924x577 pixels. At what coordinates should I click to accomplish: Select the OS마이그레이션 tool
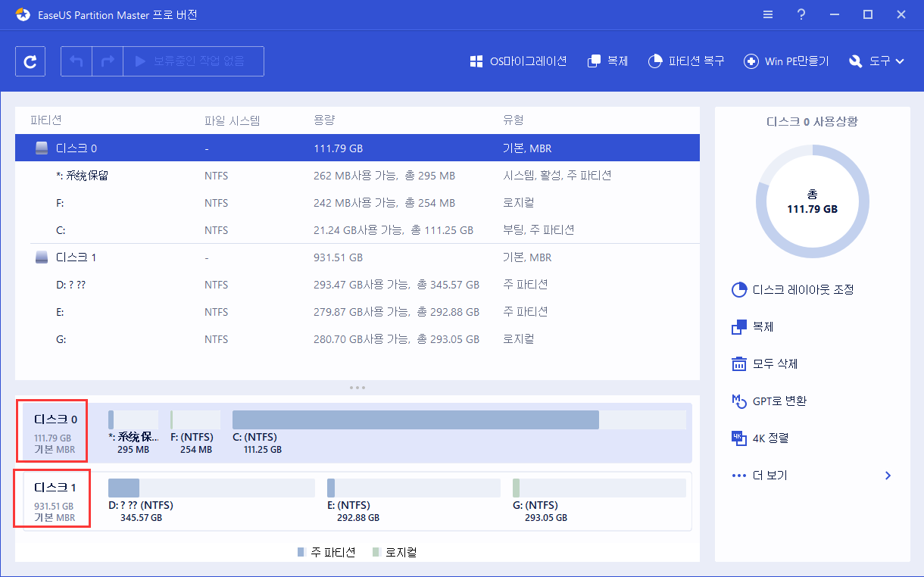click(518, 61)
